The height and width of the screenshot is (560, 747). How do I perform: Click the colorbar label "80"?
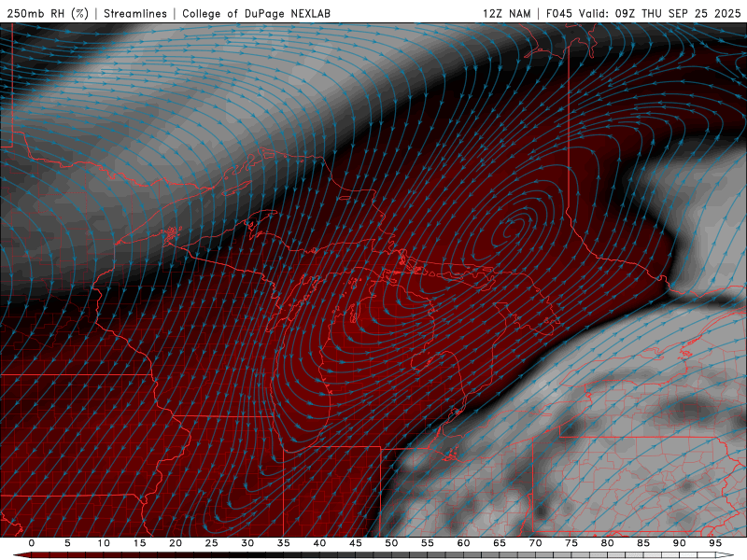[x=607, y=543]
